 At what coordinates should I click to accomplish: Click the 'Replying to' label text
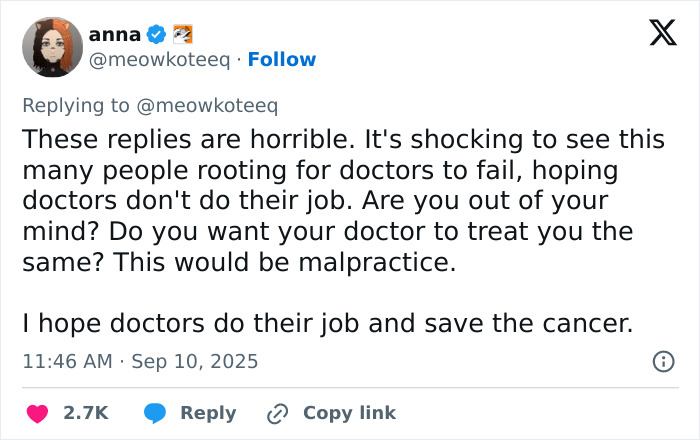(76, 106)
